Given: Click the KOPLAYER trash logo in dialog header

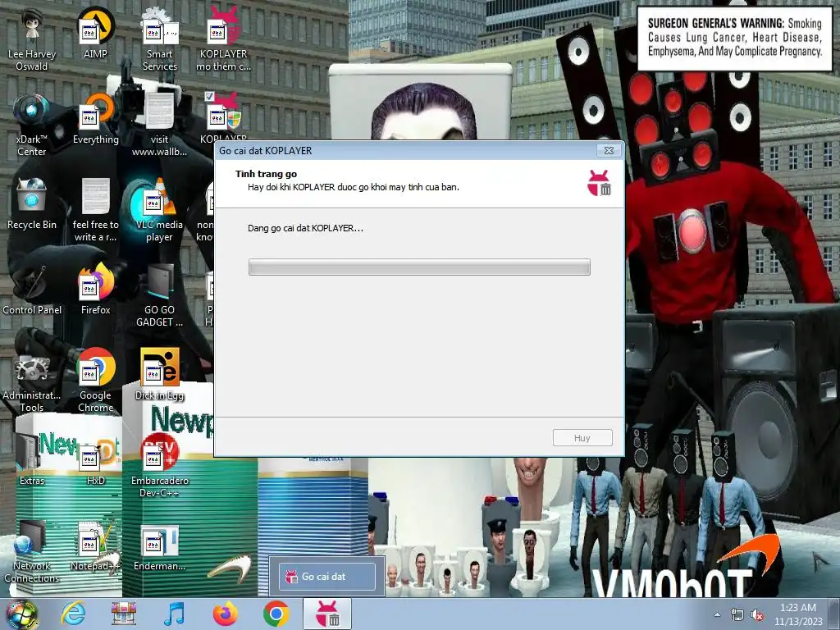Looking at the screenshot, I should [599, 183].
